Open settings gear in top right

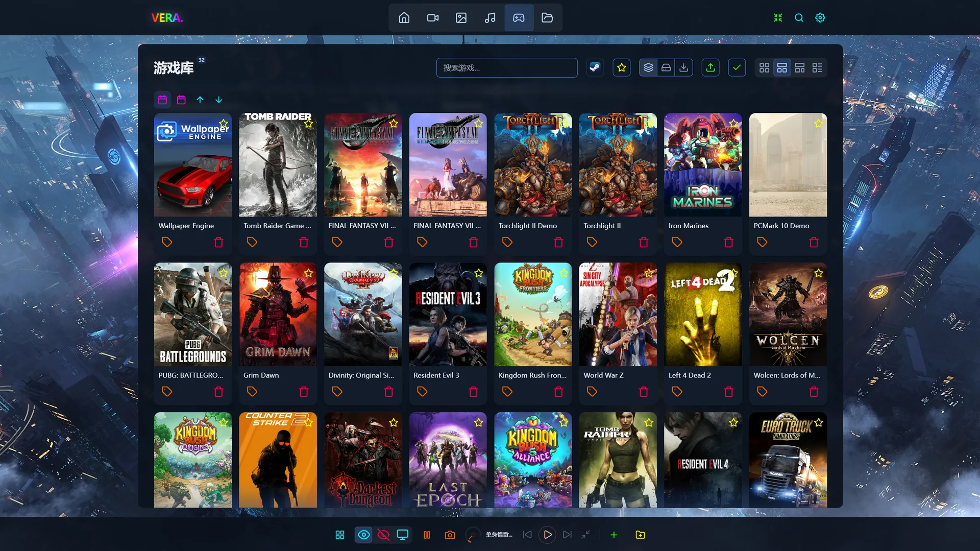[820, 18]
